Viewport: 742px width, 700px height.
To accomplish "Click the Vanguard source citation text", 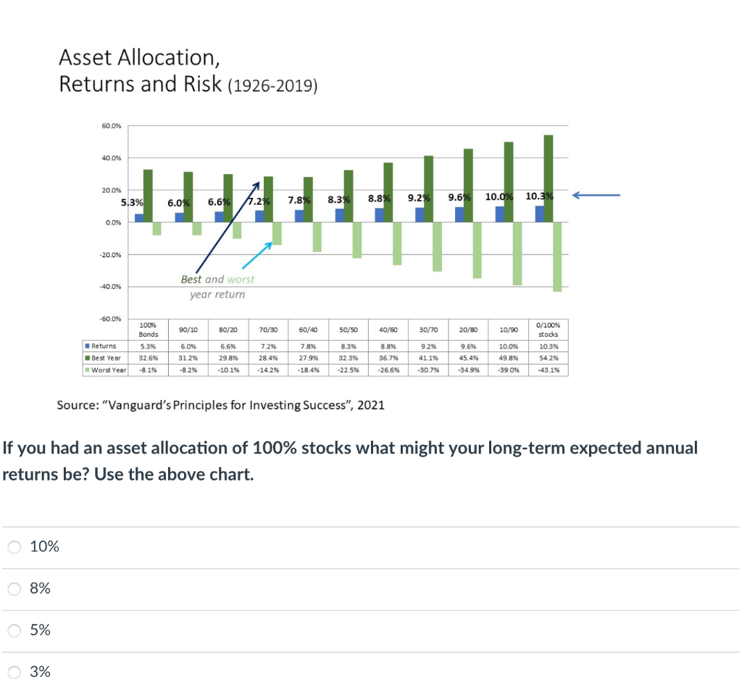I will click(222, 405).
